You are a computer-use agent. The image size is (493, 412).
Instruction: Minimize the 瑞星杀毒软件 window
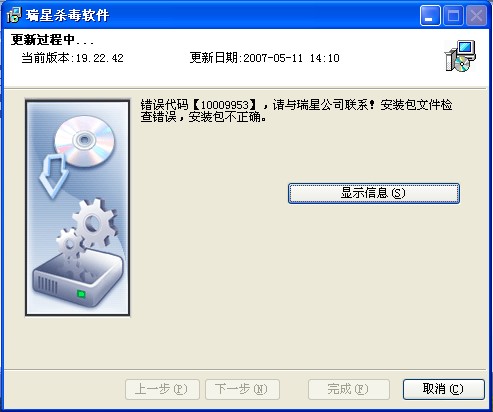tap(430, 15)
